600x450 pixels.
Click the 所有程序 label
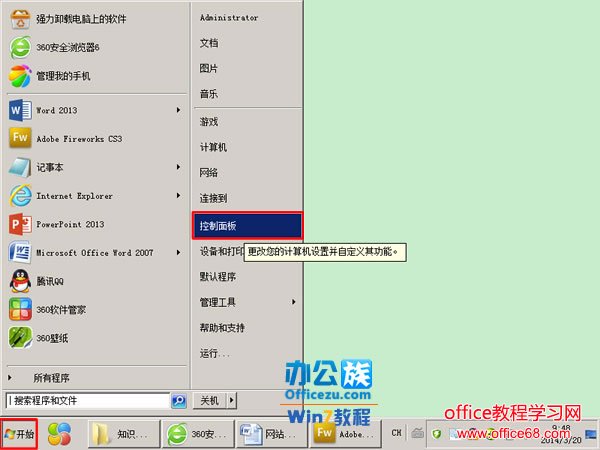coord(51,378)
